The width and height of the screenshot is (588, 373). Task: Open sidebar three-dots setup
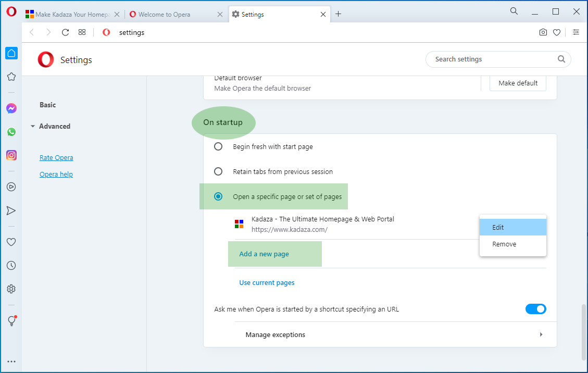(x=11, y=362)
